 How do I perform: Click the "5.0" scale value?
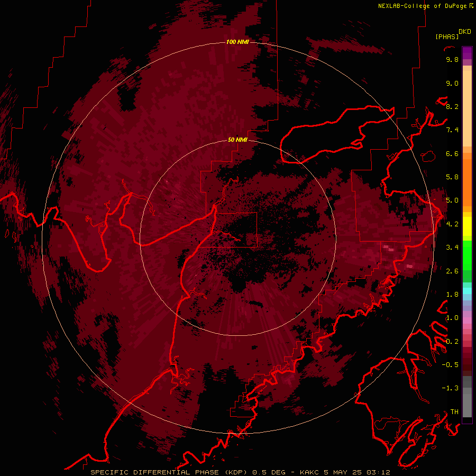452,200
